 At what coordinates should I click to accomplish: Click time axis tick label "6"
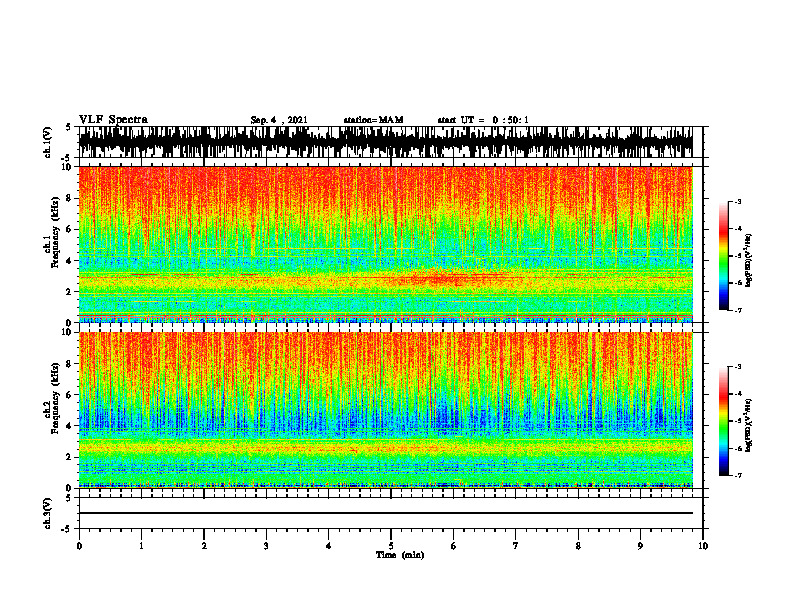coord(454,546)
